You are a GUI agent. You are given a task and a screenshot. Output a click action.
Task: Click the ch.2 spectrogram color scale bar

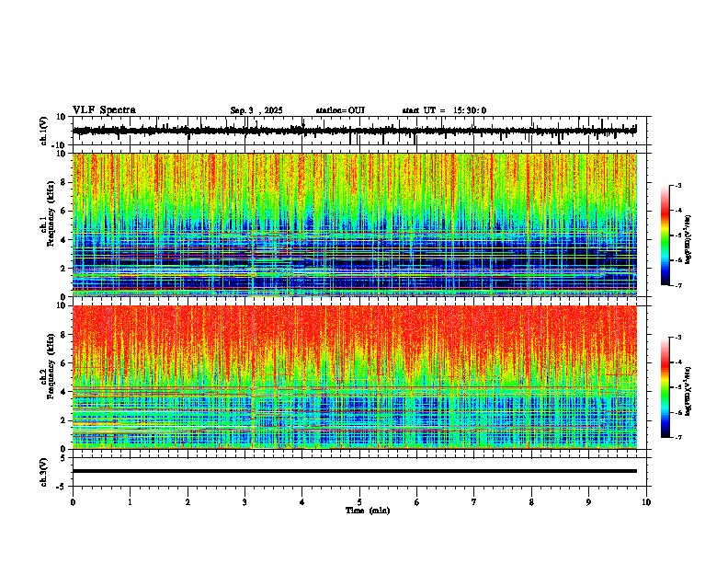pos(665,387)
